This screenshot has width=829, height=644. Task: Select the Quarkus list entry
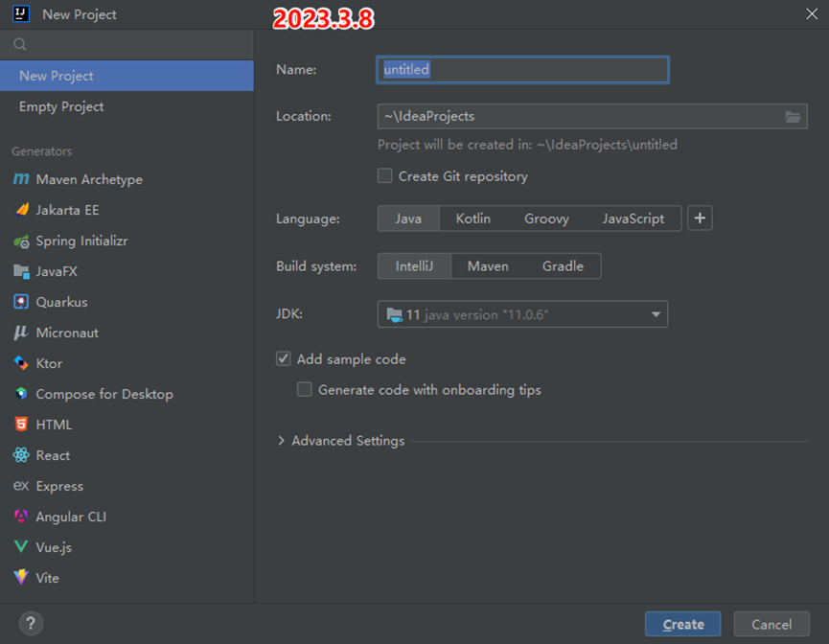pyautogui.click(x=127, y=302)
